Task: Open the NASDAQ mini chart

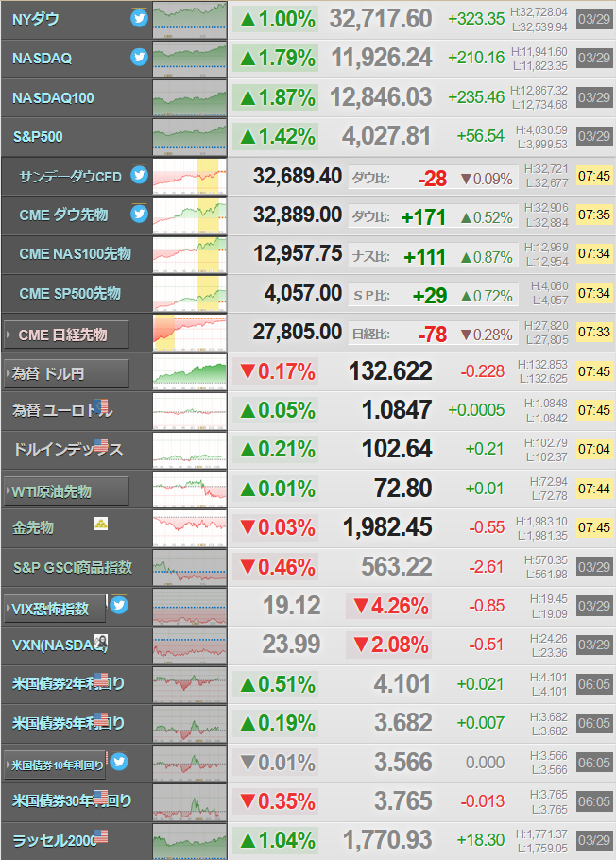Action: 190,59
